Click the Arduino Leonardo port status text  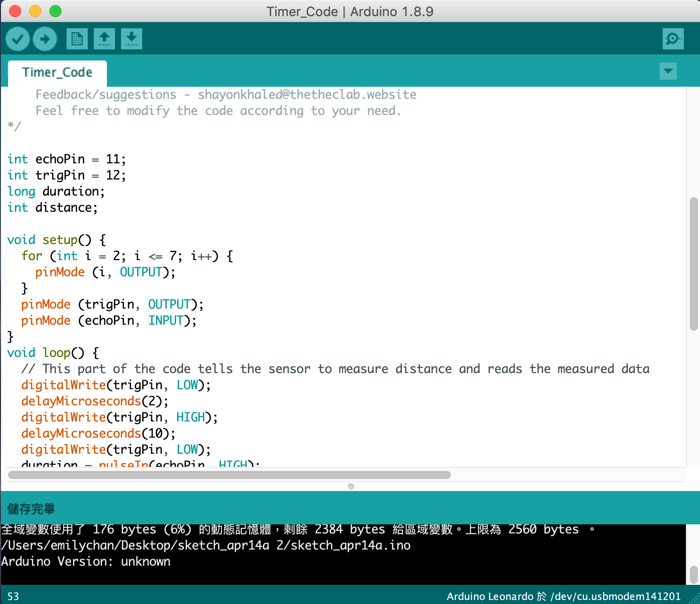563,596
